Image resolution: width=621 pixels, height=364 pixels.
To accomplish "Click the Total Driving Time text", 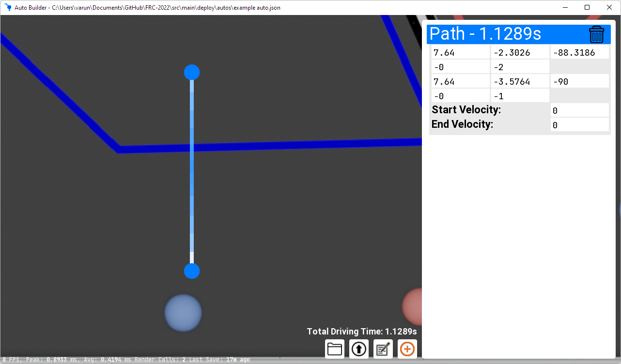I will coord(362,332).
